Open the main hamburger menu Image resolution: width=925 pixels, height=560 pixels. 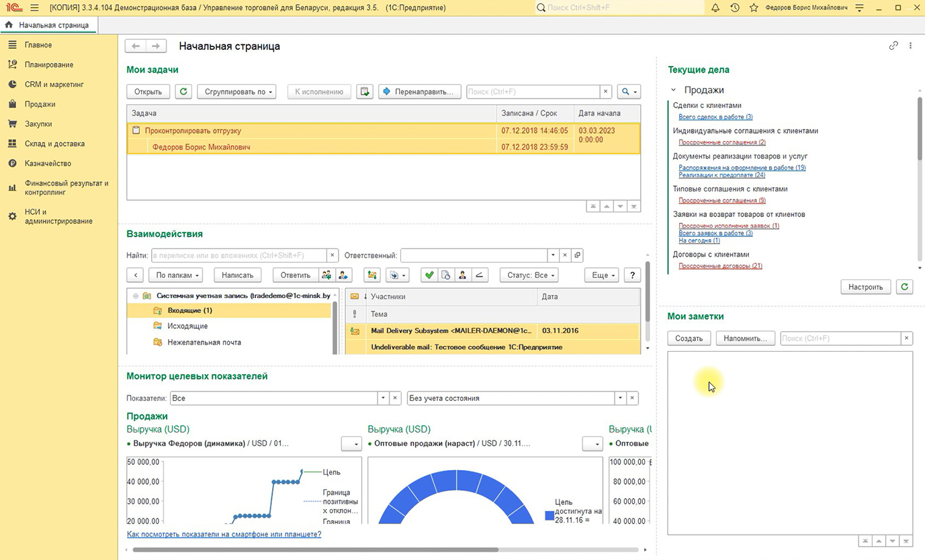(x=34, y=8)
